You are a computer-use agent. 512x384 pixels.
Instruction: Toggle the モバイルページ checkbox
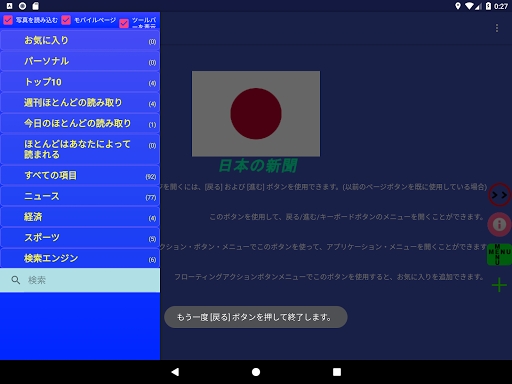click(x=66, y=20)
